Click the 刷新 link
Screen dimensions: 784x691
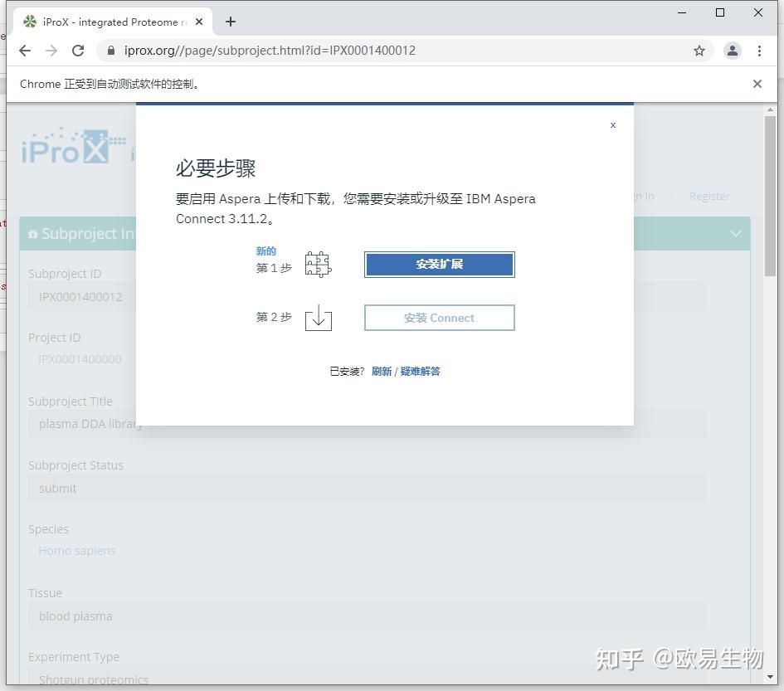point(381,371)
